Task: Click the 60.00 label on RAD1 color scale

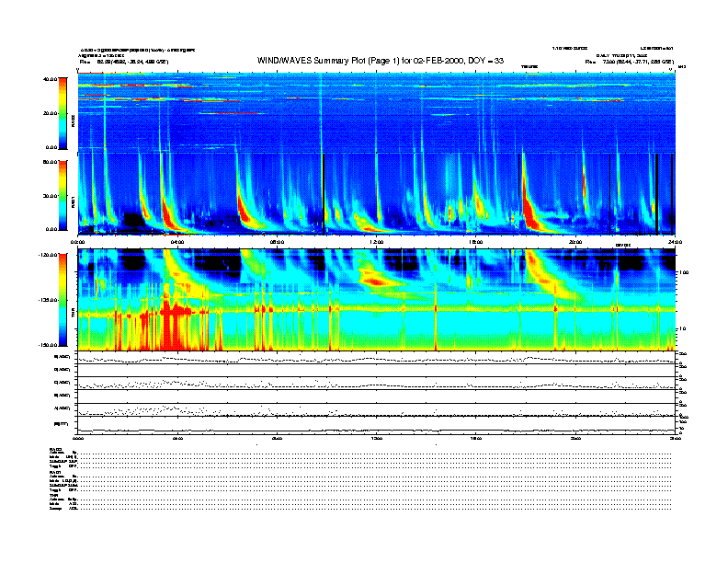Action: (51, 162)
